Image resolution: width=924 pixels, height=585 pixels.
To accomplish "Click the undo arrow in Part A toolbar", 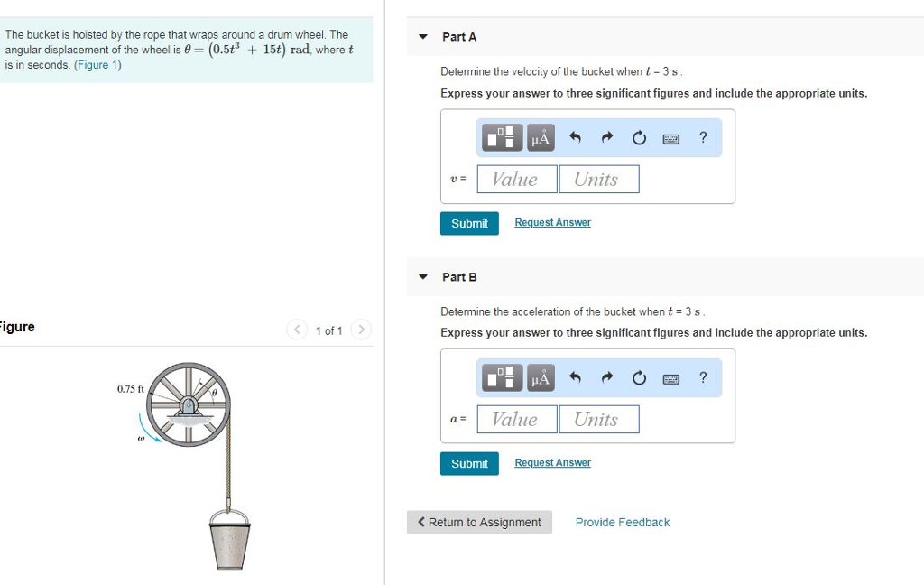I will pyautogui.click(x=575, y=137).
